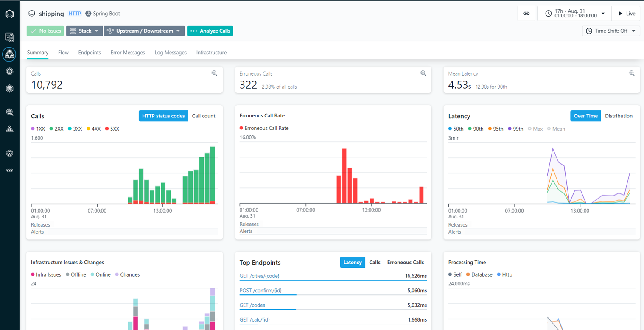
Task: Open the Analytics magnifier sidebar icon
Action: point(9,112)
